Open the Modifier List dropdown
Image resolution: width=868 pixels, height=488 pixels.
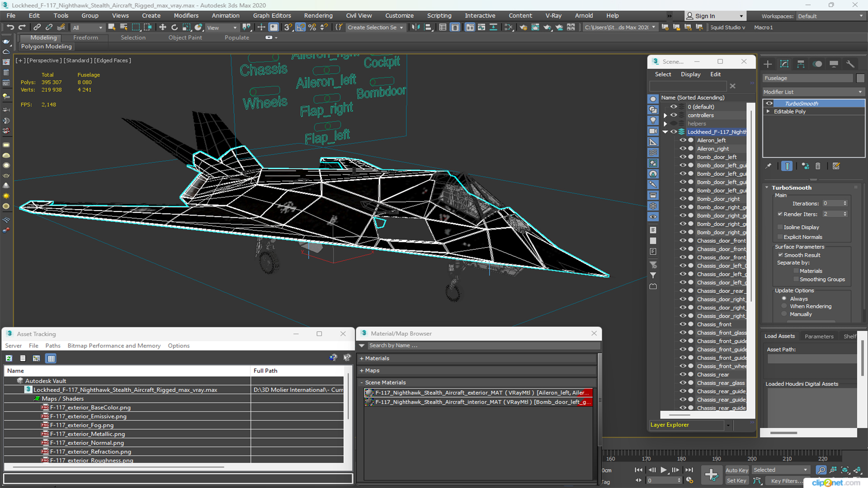click(813, 92)
